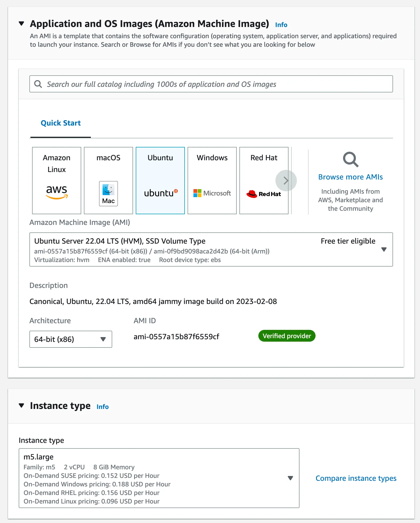Click the On-Demand Linux pricing line
420x523 pixels.
tap(92, 501)
